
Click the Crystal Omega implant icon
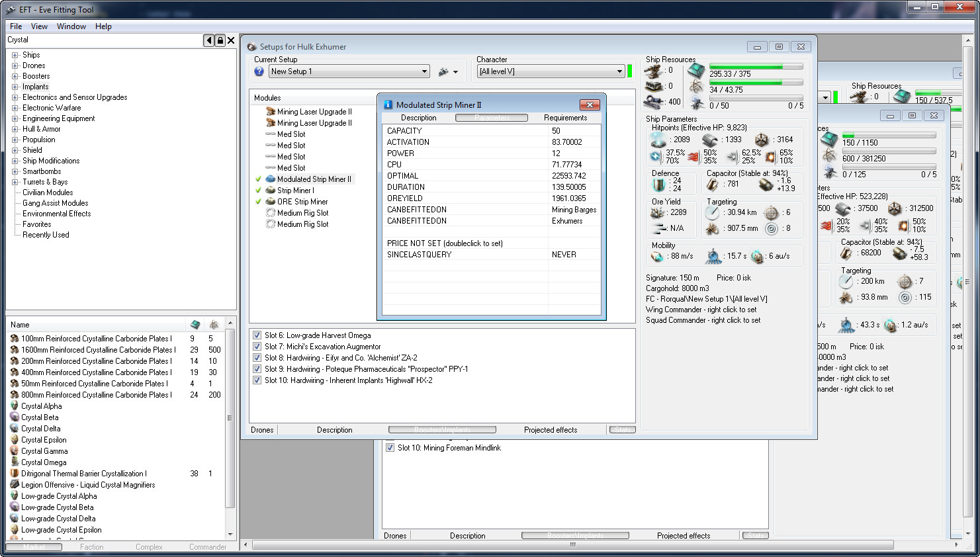(15, 462)
